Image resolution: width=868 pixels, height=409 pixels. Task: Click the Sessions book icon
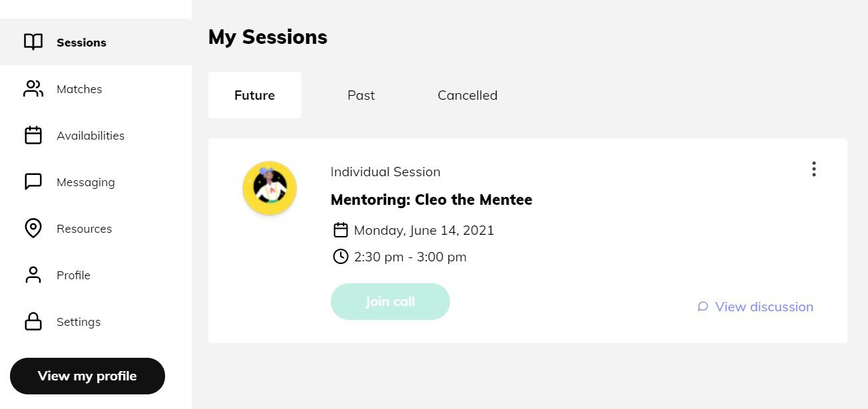coord(33,42)
